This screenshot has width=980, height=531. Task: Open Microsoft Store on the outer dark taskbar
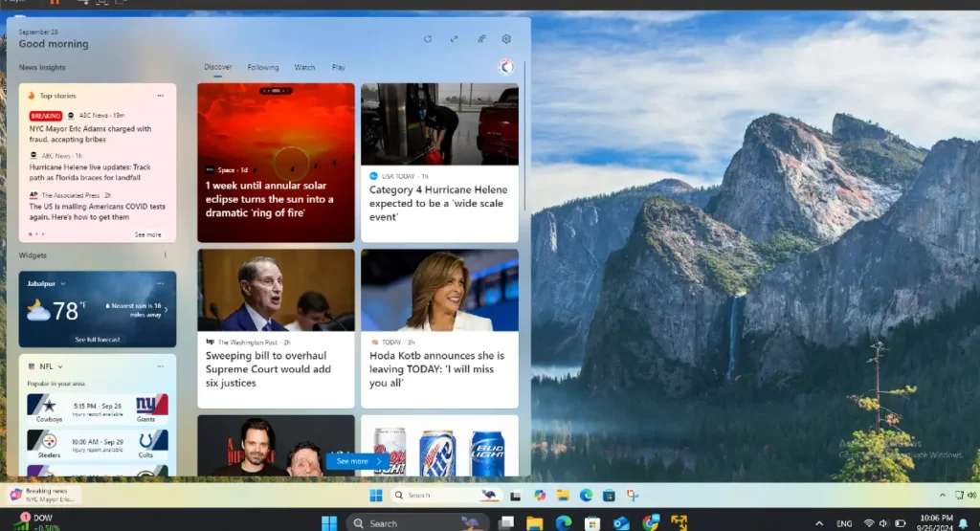[x=592, y=523]
